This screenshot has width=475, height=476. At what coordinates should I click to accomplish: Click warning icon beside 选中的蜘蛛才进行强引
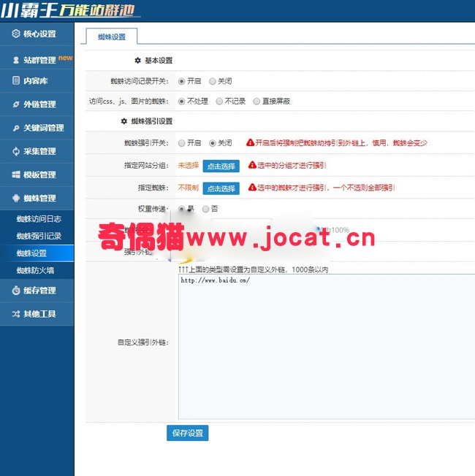pos(252,188)
